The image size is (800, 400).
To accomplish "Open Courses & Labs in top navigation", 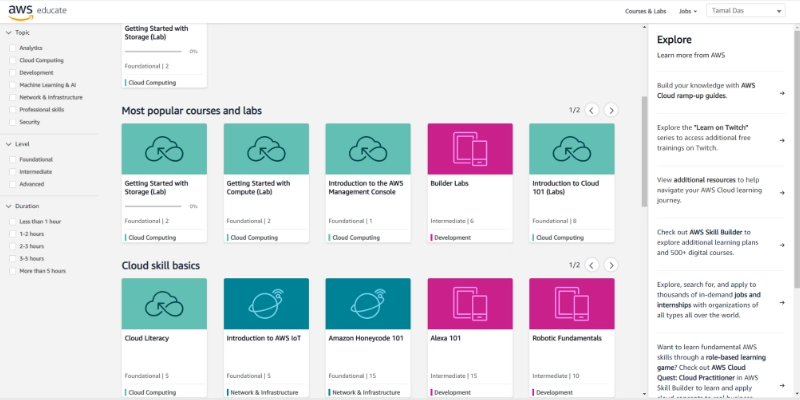I will click(x=645, y=11).
